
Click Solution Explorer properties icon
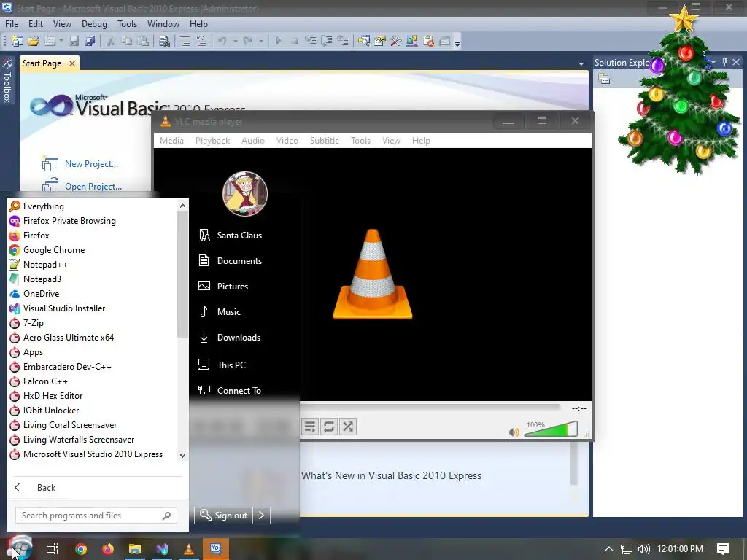point(604,79)
